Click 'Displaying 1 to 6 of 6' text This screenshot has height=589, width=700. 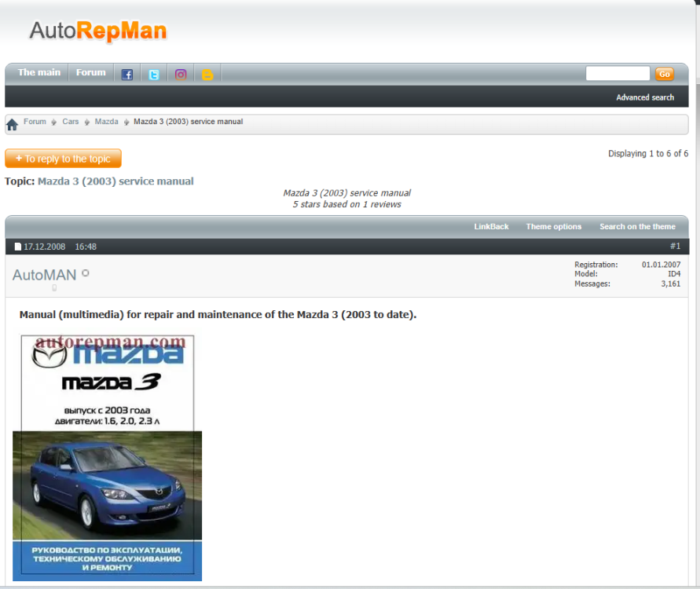648,153
